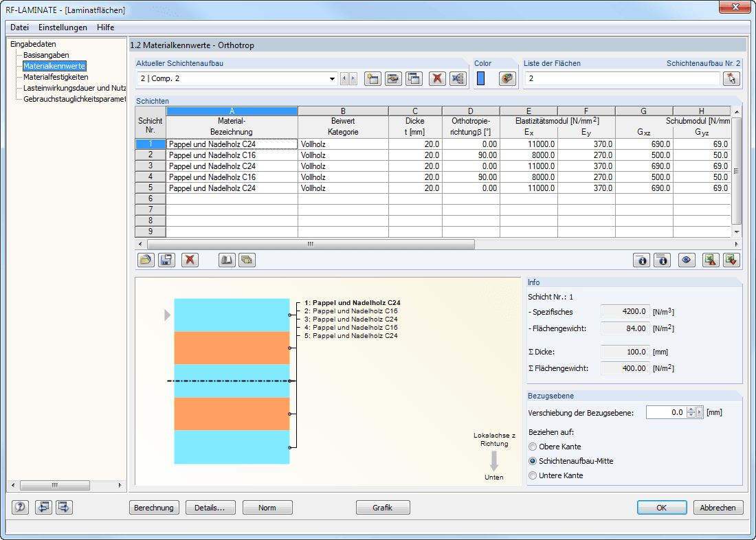
Task: Click delete all compositions icon
Action: 458,78
